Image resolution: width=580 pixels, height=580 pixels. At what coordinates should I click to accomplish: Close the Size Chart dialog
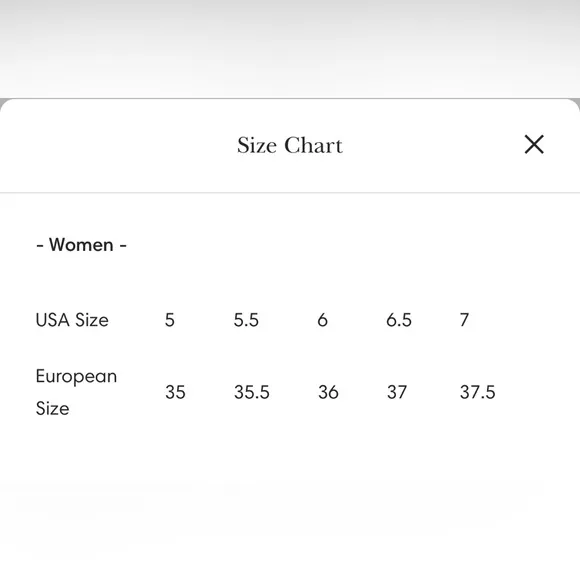(534, 144)
